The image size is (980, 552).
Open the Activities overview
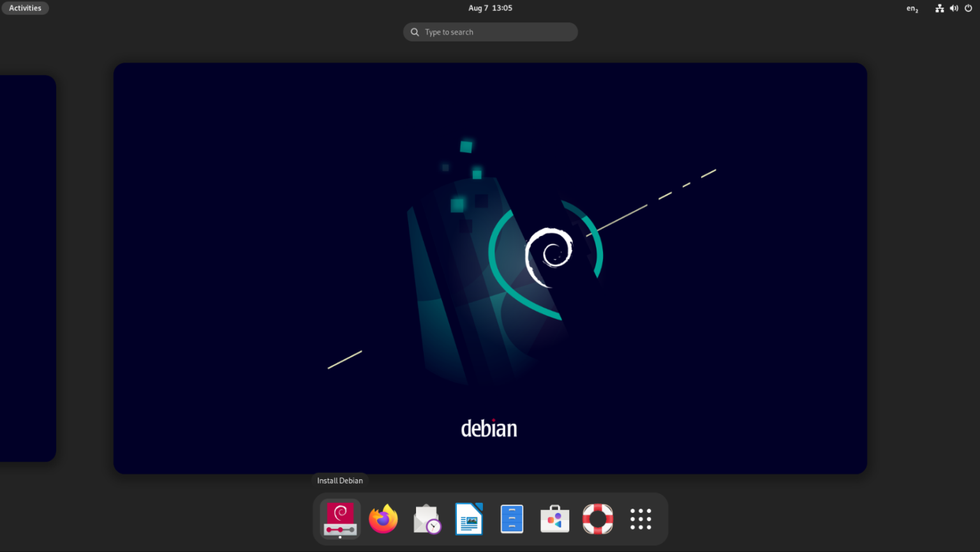click(x=25, y=8)
